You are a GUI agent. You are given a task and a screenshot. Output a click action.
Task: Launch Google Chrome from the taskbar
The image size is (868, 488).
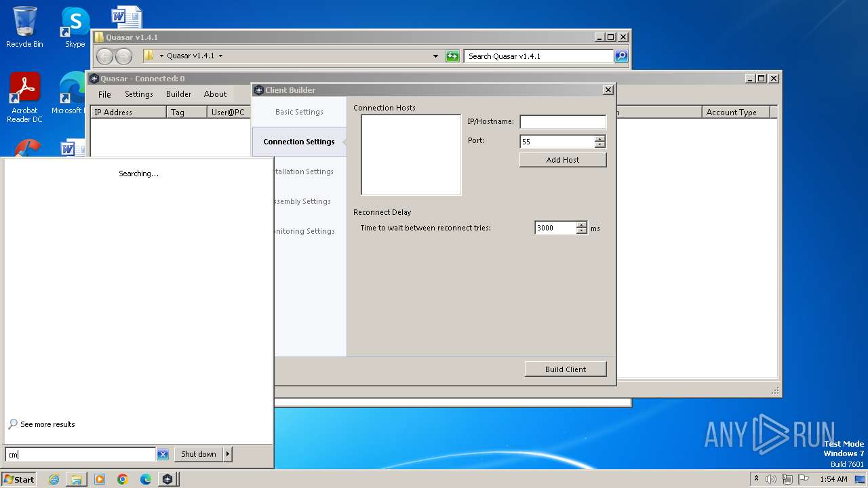pyautogui.click(x=123, y=479)
